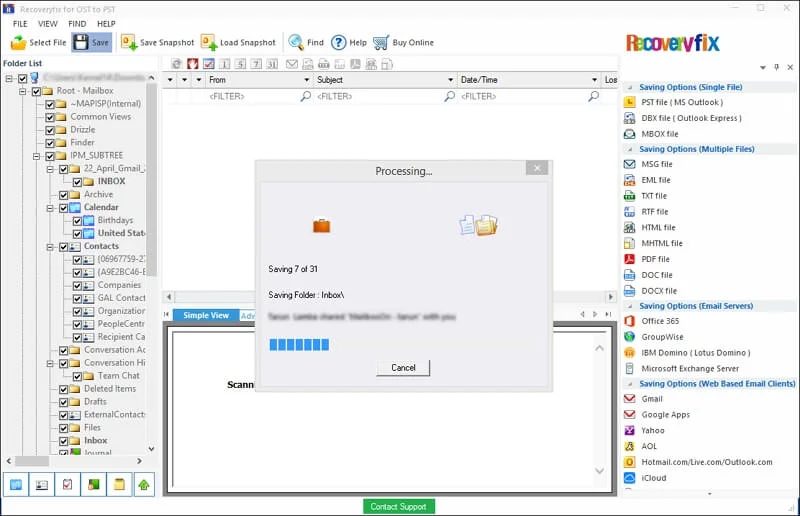The height and width of the screenshot is (516, 800).
Task: Select the HTML file saving option
Action: (x=650, y=227)
